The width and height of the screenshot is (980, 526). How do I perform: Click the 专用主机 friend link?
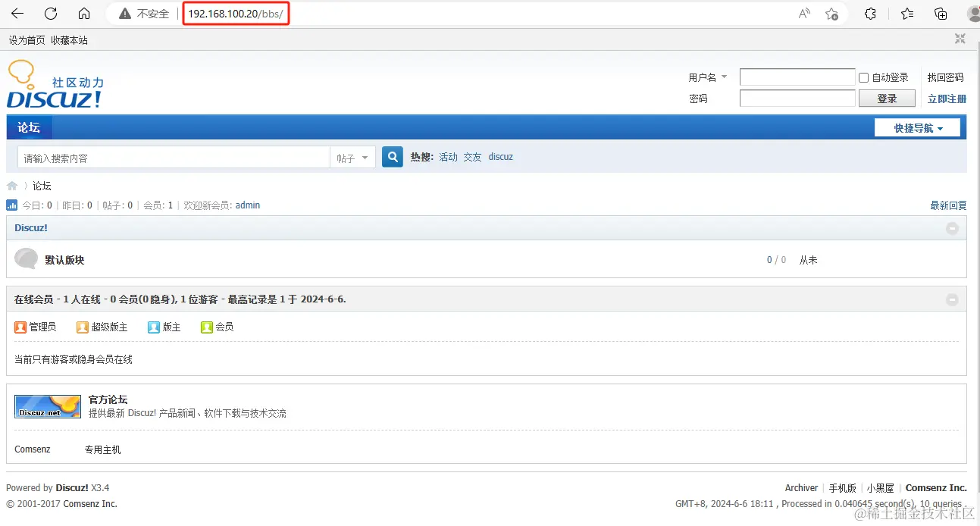(x=102, y=449)
